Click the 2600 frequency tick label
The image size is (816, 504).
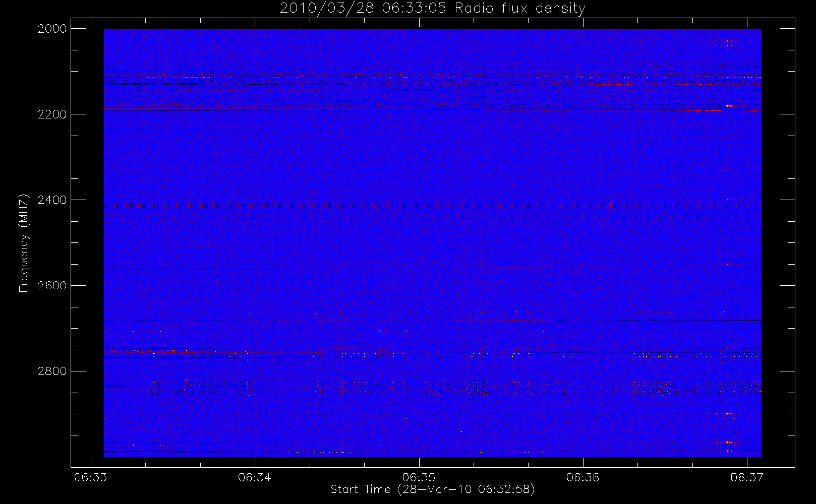click(x=52, y=286)
